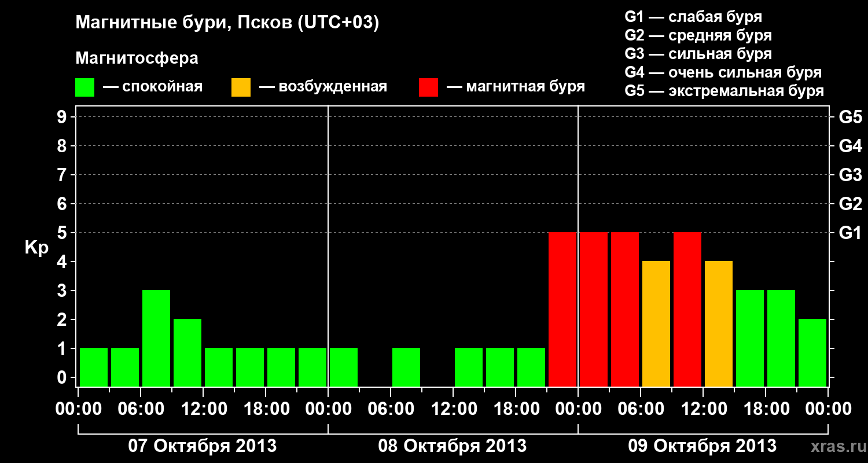Screen dimensions: 868x463
Task: Click the red bar at 00:00–03:00 on 09 Октября
Action: [594, 309]
